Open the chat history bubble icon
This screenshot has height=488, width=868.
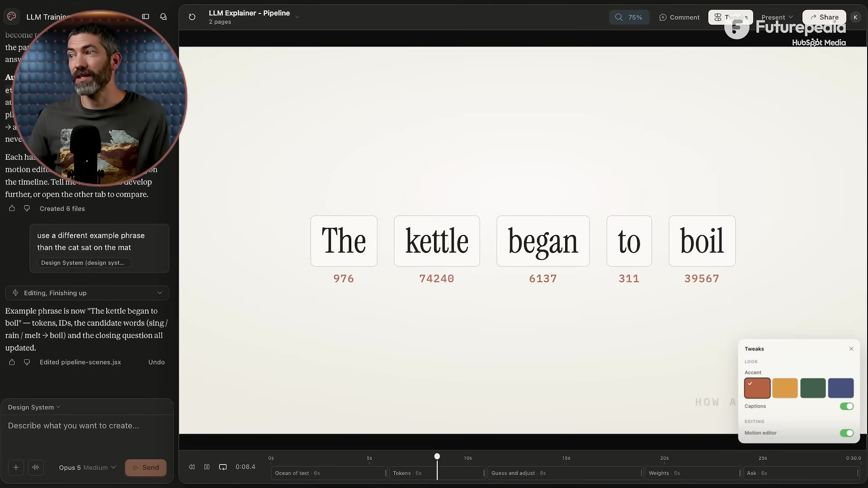point(163,17)
